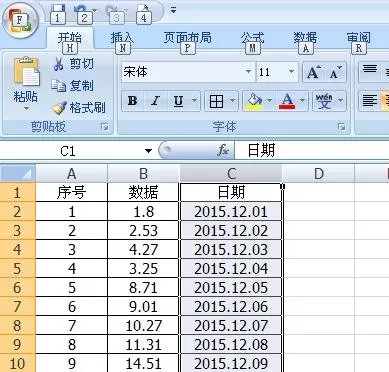
Task: Select cell containing 14.51
Action: pos(143,363)
